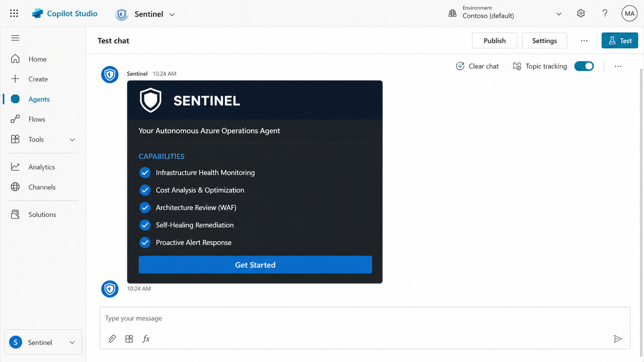Click the Sentinel shield logo on card
The image size is (644, 362).
[150, 100]
